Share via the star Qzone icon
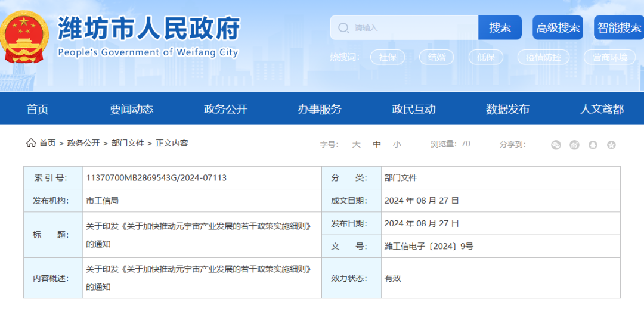 coord(612,145)
